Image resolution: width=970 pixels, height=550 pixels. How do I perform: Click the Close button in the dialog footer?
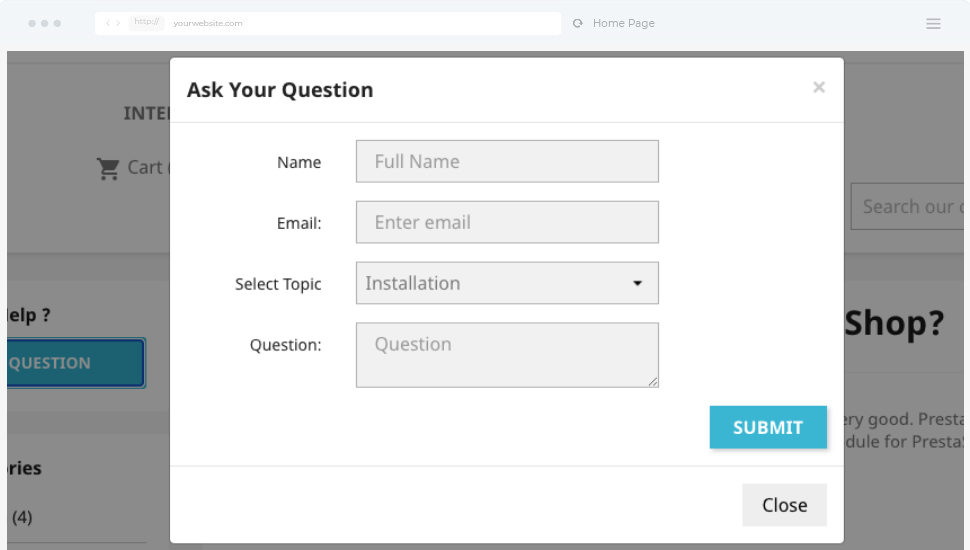pyautogui.click(x=784, y=505)
